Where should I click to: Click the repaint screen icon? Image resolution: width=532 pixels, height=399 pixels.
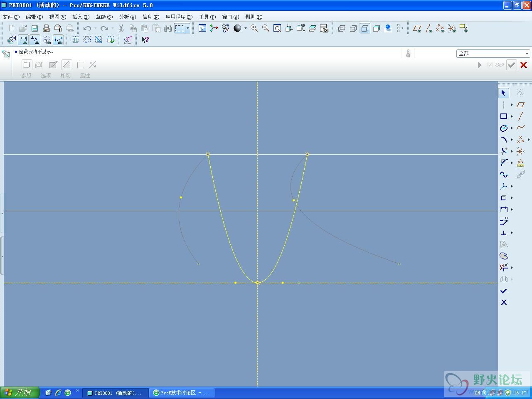click(x=202, y=28)
